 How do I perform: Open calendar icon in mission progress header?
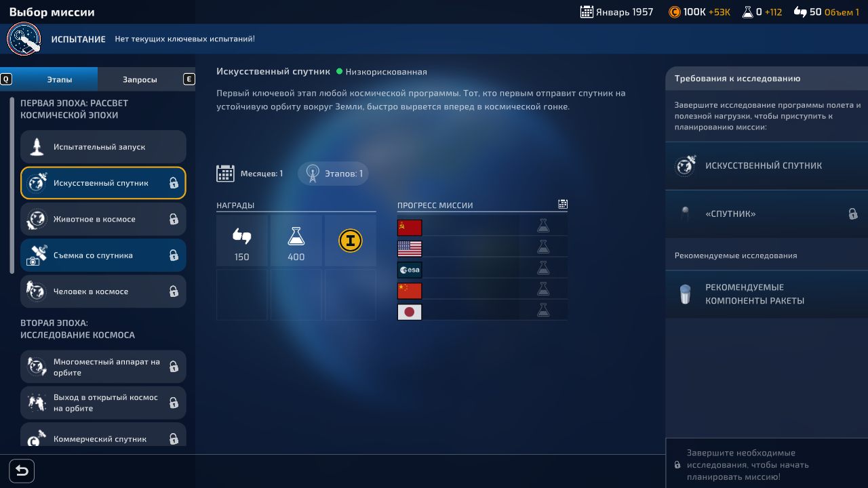pos(562,204)
